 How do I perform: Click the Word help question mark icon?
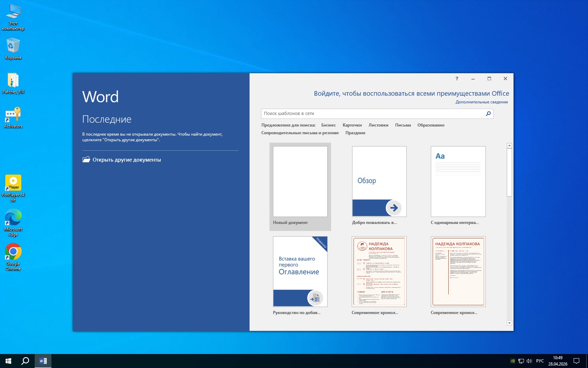[x=457, y=79]
